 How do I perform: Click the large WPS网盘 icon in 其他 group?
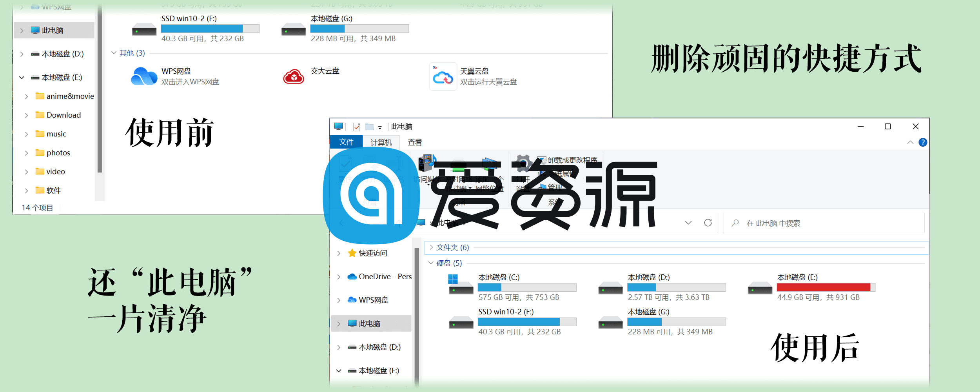[x=144, y=76]
